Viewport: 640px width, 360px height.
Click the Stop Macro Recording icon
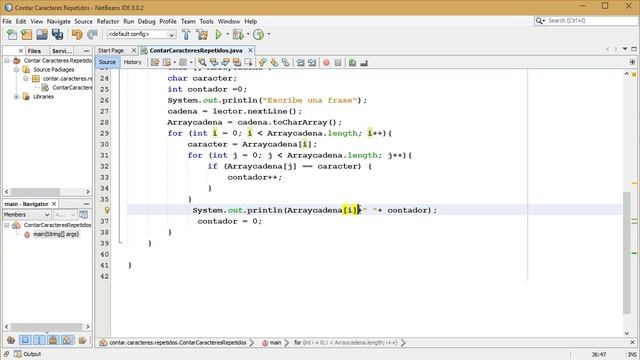coord(338,62)
